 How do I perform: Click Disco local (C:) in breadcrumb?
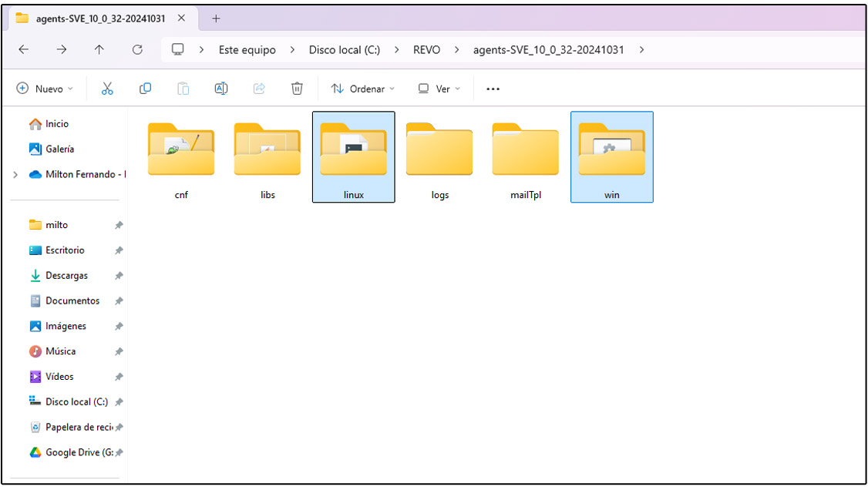[344, 49]
